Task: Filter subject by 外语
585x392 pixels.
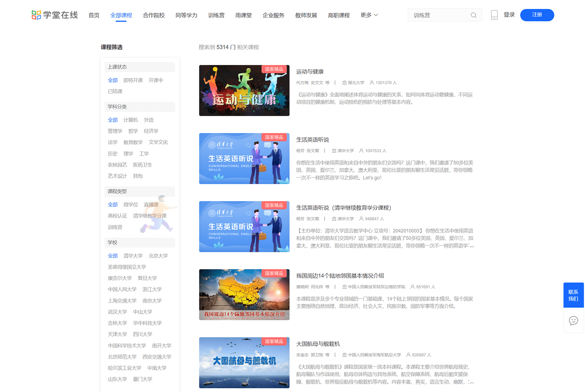Action: [149, 120]
